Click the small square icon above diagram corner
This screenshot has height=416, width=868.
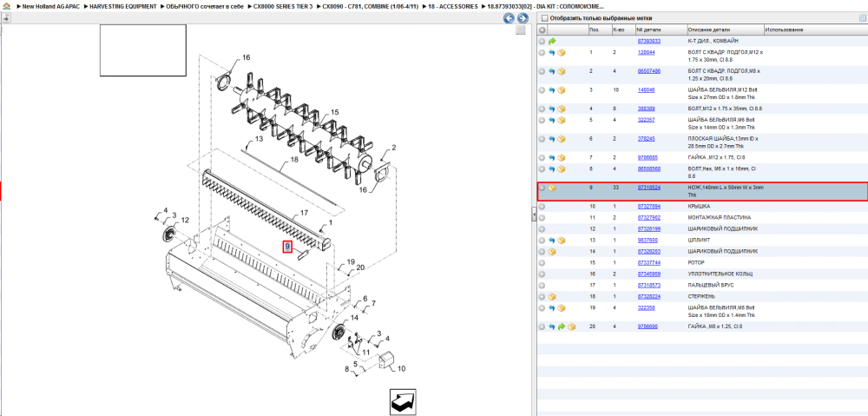tap(520, 30)
